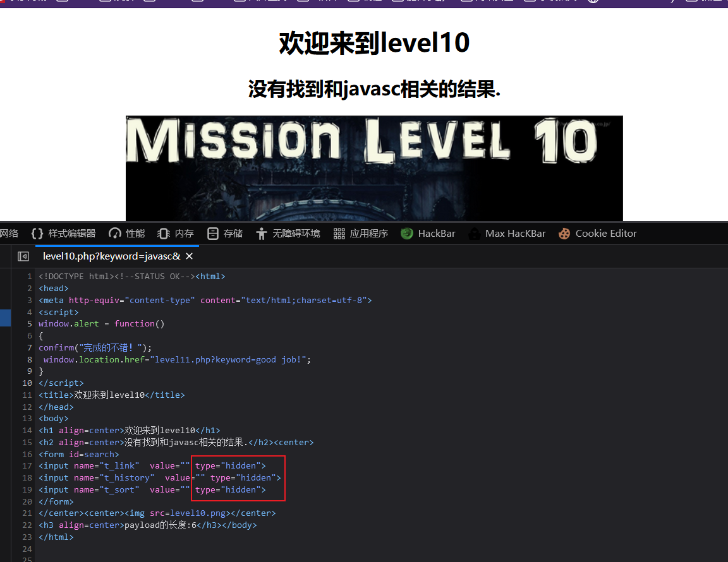The height and width of the screenshot is (562, 728).
Task: Click the Network (网络) tab
Action: pos(9,234)
